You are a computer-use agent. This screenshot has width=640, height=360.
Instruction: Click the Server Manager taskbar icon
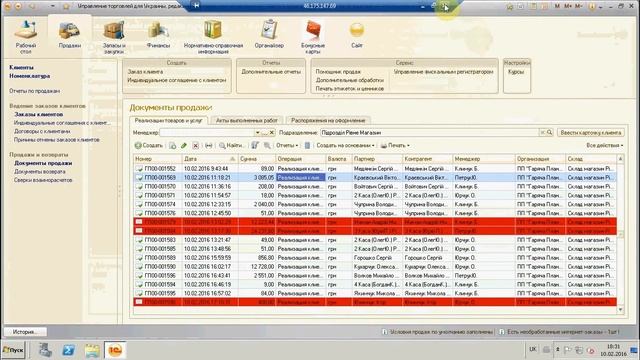(x=45, y=350)
